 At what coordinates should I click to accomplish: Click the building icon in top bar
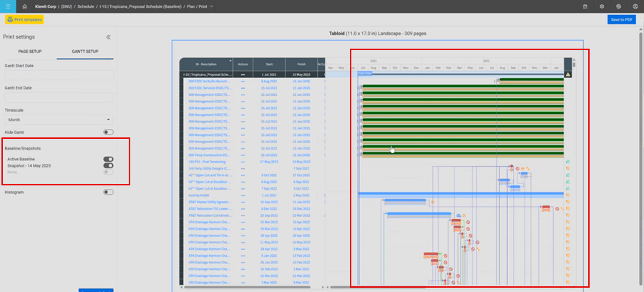click(585, 6)
